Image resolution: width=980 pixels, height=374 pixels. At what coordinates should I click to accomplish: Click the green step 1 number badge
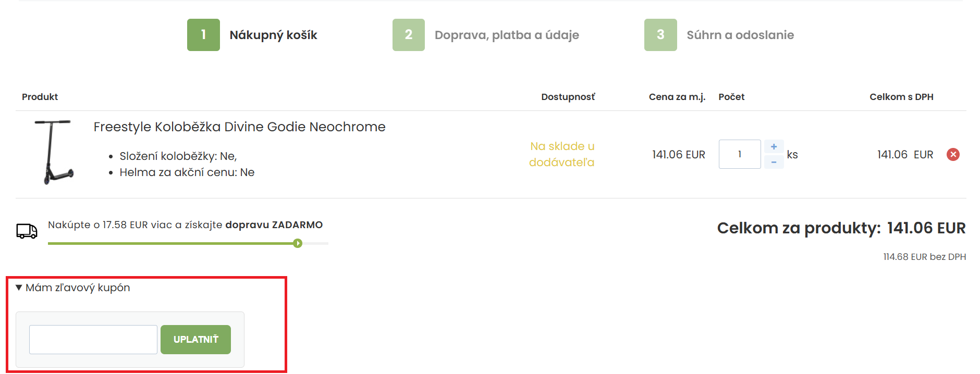click(x=203, y=35)
